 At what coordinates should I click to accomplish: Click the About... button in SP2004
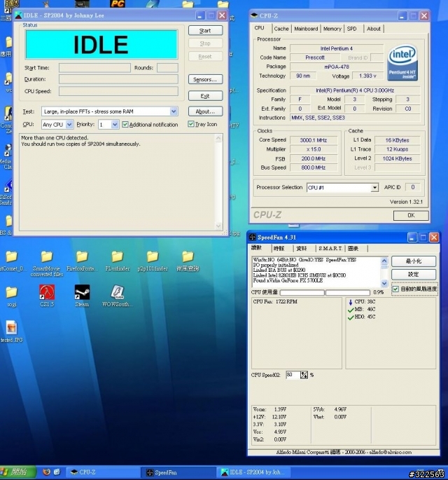(x=205, y=111)
